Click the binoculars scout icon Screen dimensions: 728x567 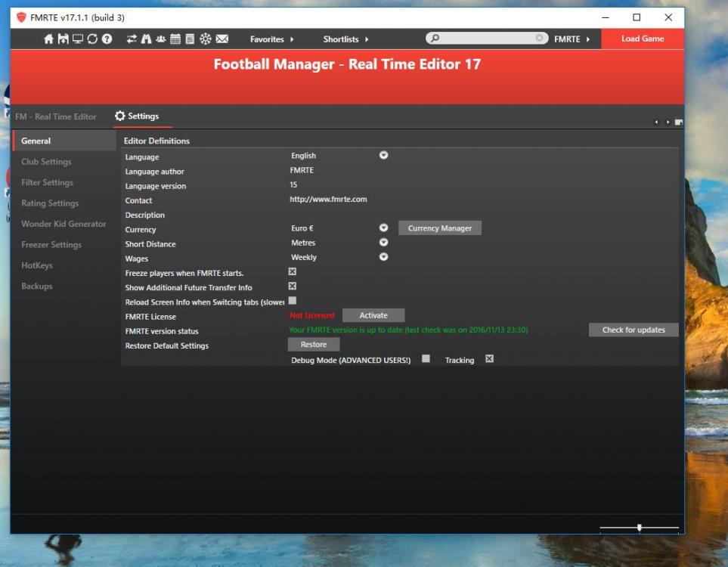point(146,39)
